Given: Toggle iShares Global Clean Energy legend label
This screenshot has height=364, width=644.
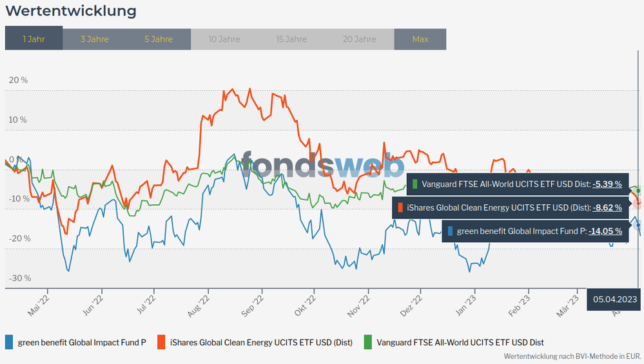Looking at the screenshot, I should [x=261, y=342].
